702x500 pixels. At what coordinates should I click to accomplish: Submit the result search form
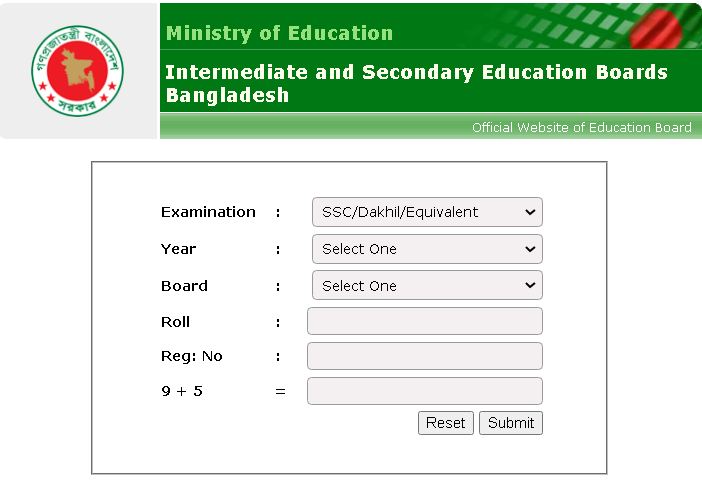(x=511, y=423)
